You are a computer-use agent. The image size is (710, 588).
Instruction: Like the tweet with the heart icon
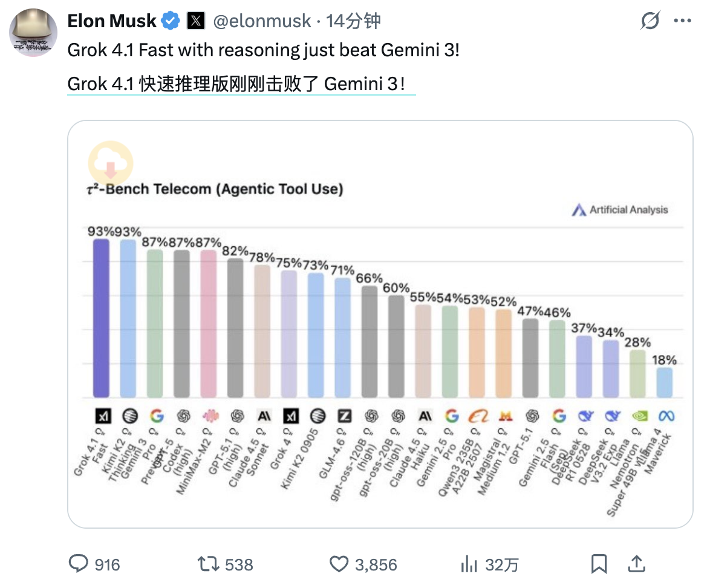tap(339, 564)
